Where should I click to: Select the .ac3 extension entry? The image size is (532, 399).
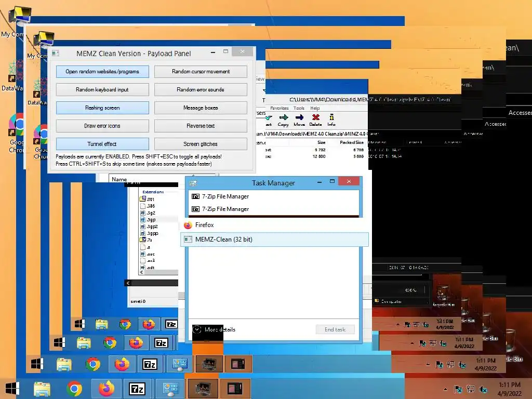pyautogui.click(x=147, y=261)
